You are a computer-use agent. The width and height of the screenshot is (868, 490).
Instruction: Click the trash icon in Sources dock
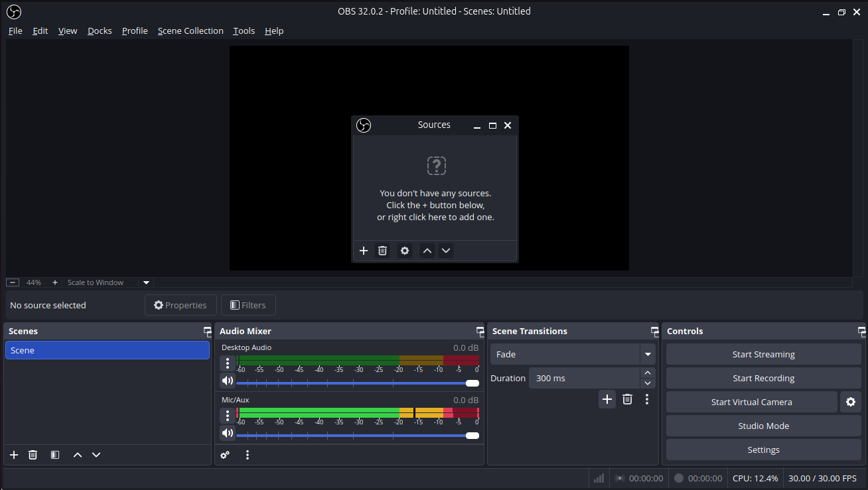382,251
